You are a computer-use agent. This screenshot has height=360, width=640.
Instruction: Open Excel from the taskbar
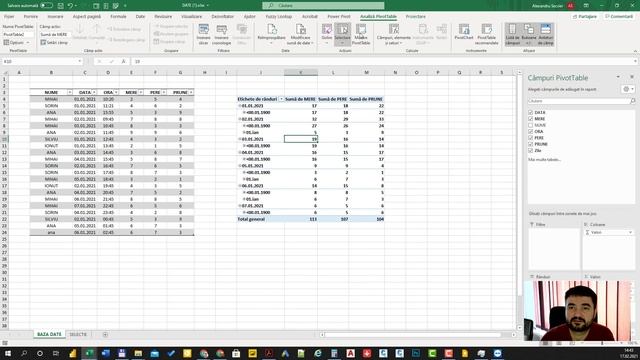click(89, 353)
